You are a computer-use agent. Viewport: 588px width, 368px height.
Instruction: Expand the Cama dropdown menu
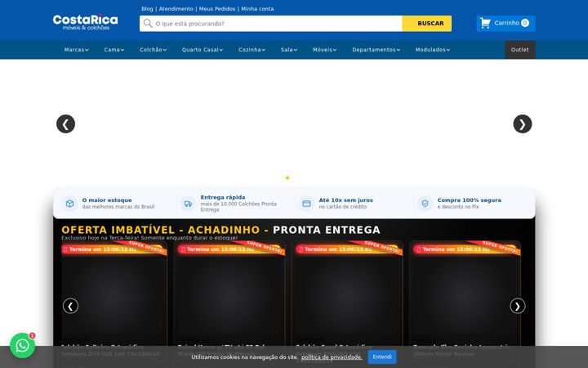(114, 50)
